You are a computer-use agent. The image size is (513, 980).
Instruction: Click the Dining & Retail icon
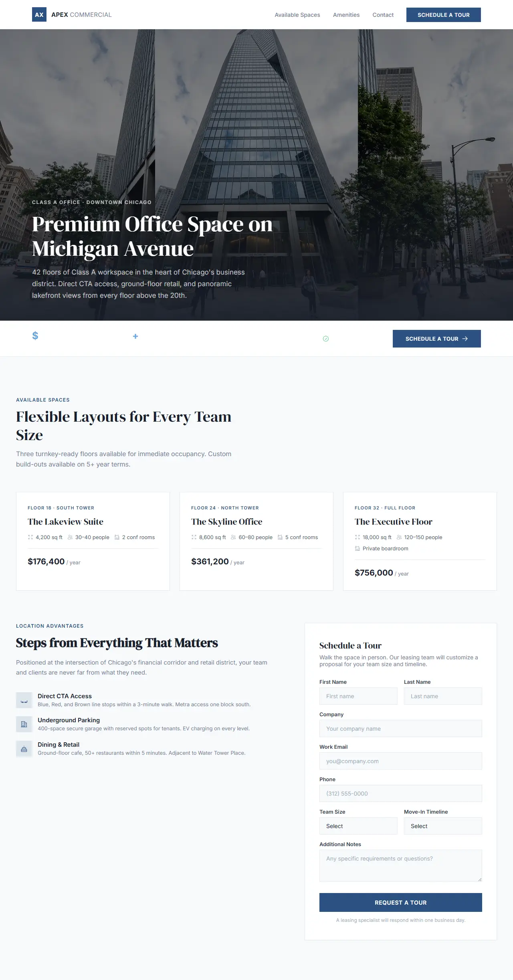click(24, 749)
